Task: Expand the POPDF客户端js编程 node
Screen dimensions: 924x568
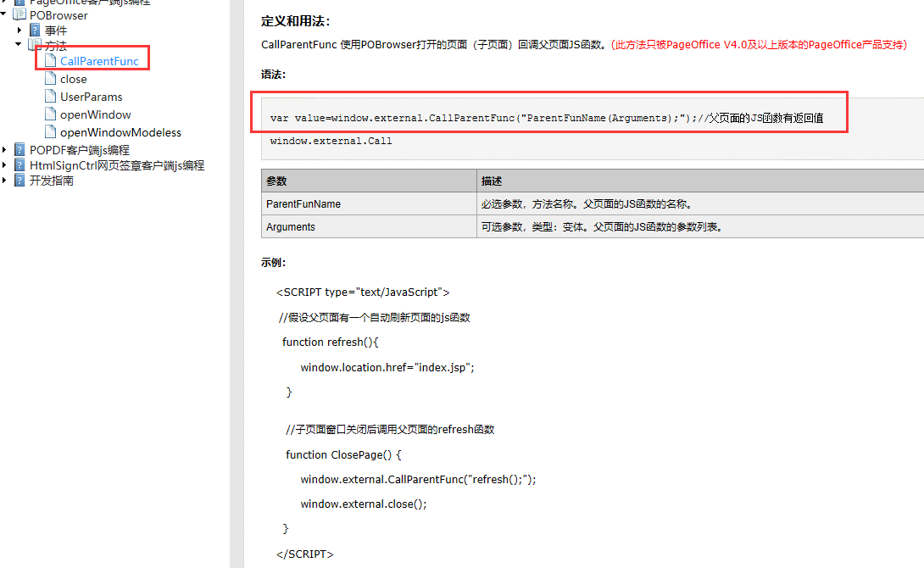Action: pos(4,150)
